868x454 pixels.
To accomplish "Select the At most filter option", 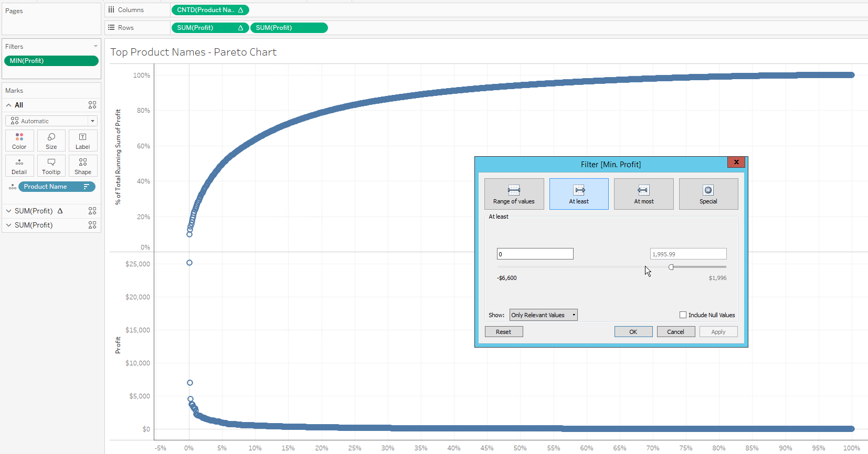I will pyautogui.click(x=644, y=194).
